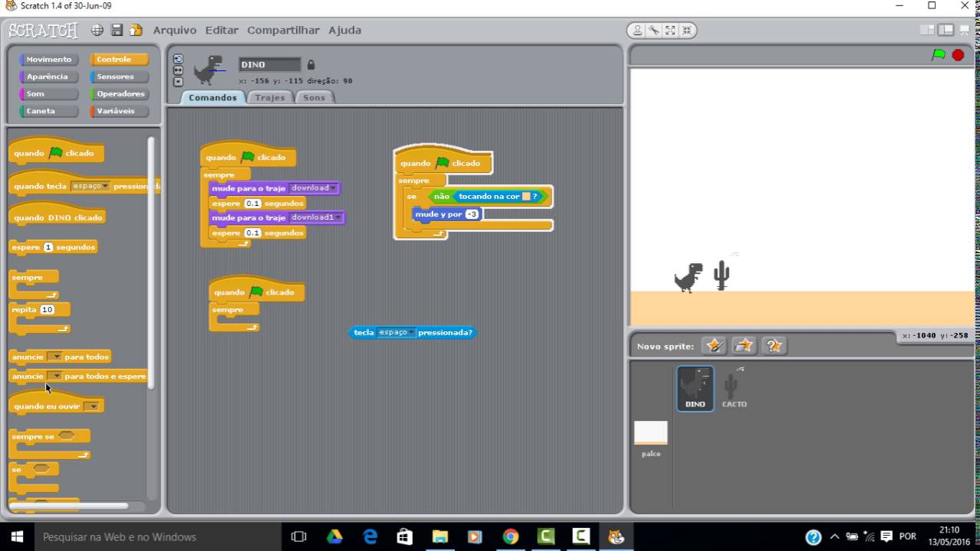Open the Ajuda menu
The image size is (980, 551).
point(345,31)
